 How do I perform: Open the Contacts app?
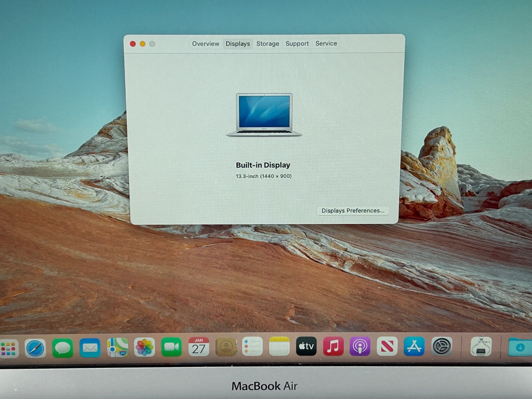pyautogui.click(x=226, y=347)
